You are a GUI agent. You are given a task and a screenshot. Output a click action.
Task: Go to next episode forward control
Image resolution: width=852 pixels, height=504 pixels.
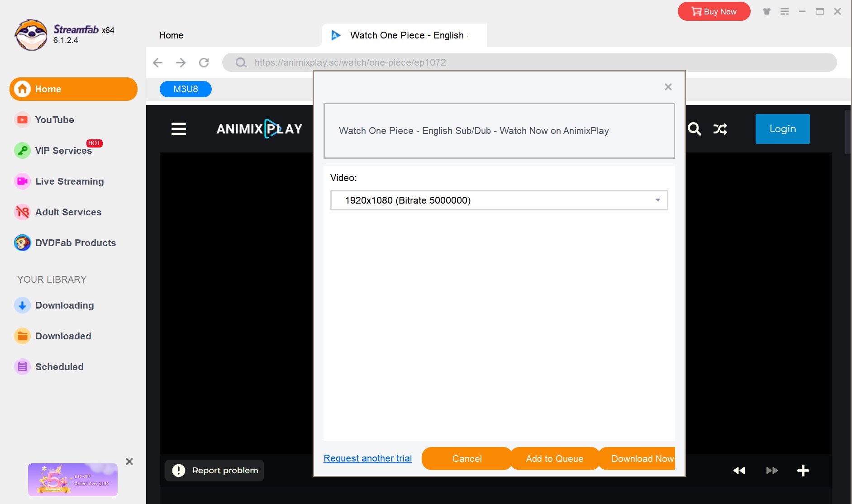pyautogui.click(x=772, y=471)
